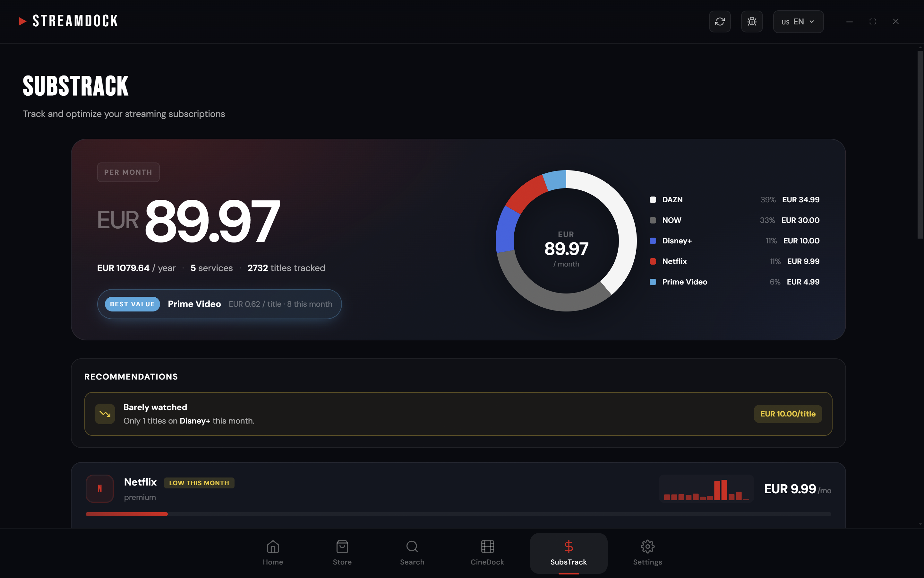The height and width of the screenshot is (578, 924).
Task: Click the Disney+ blue legend swatch
Action: 653,241
